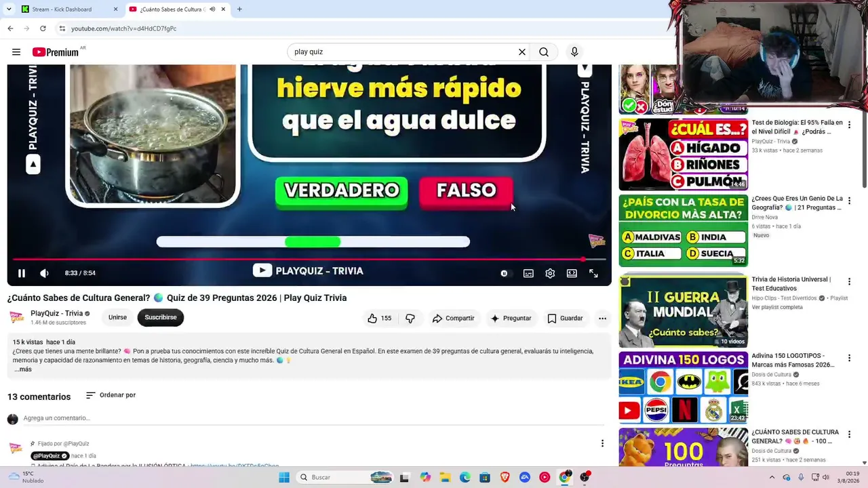Open the PlayQuiz - Trivia channel name link

point(57,313)
